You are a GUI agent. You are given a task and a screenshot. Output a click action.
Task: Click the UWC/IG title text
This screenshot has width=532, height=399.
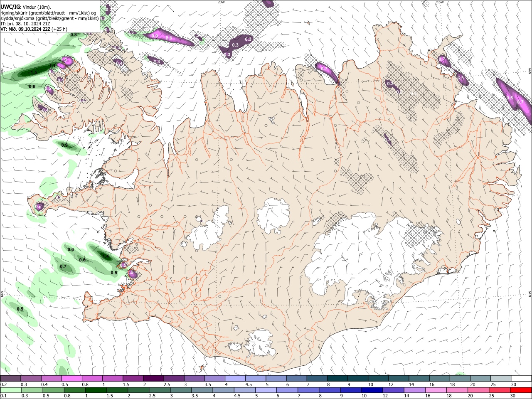point(10,6)
